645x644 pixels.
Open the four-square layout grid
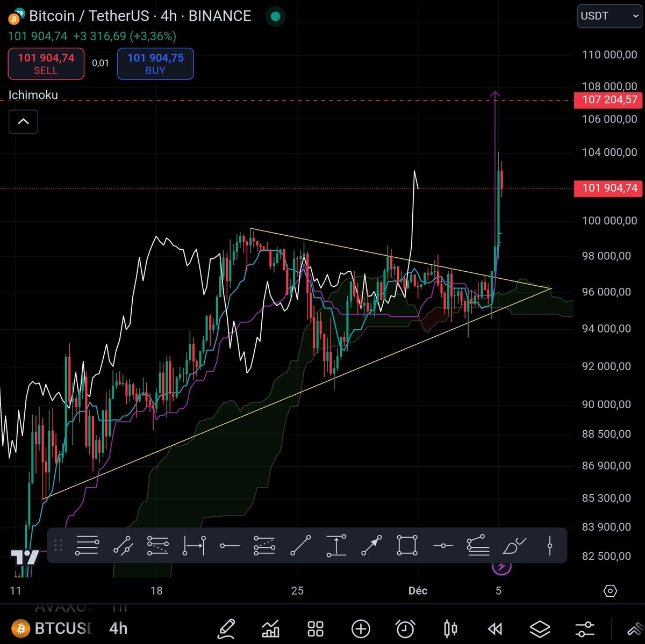click(316, 628)
